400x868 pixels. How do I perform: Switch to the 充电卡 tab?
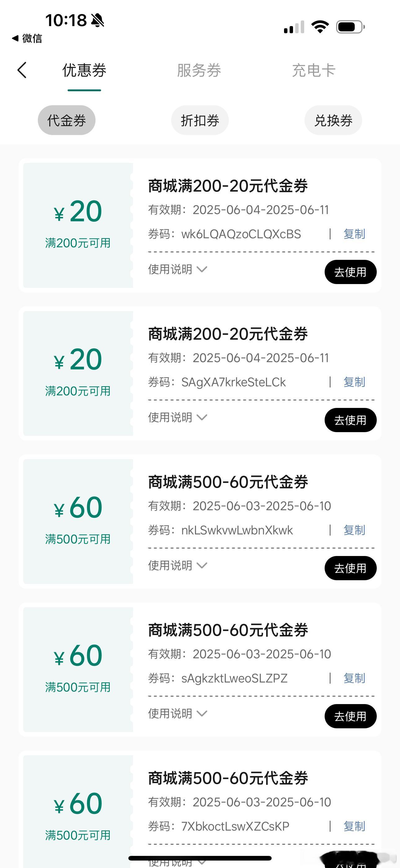tap(313, 70)
